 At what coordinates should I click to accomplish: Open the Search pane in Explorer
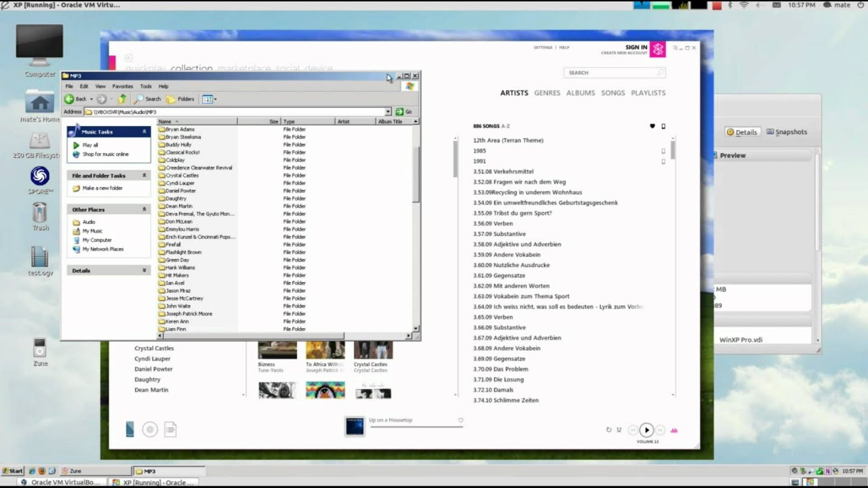[148, 99]
